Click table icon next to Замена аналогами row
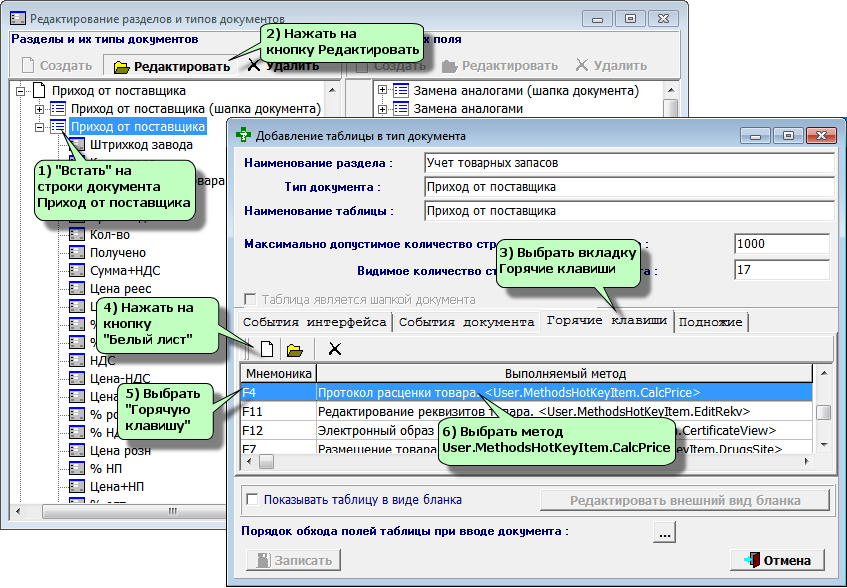This screenshot has width=847, height=588. 401,109
